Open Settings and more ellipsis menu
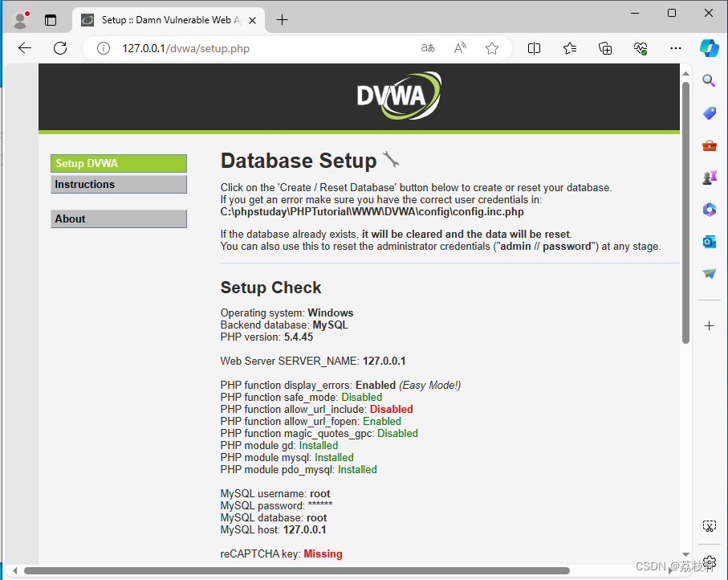This screenshot has height=580, width=728. point(676,48)
